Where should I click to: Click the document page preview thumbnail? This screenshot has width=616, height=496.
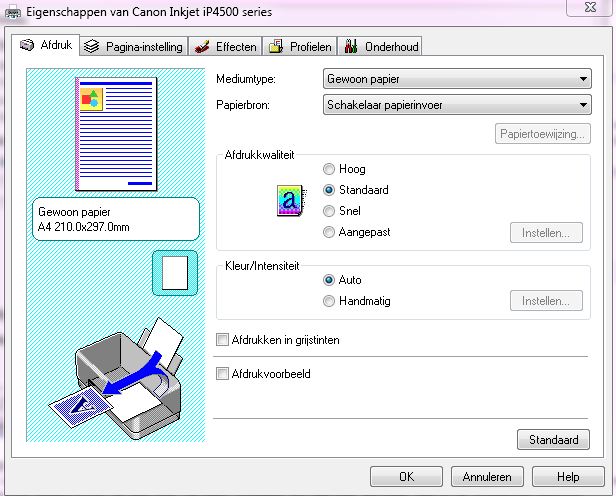coord(116,134)
